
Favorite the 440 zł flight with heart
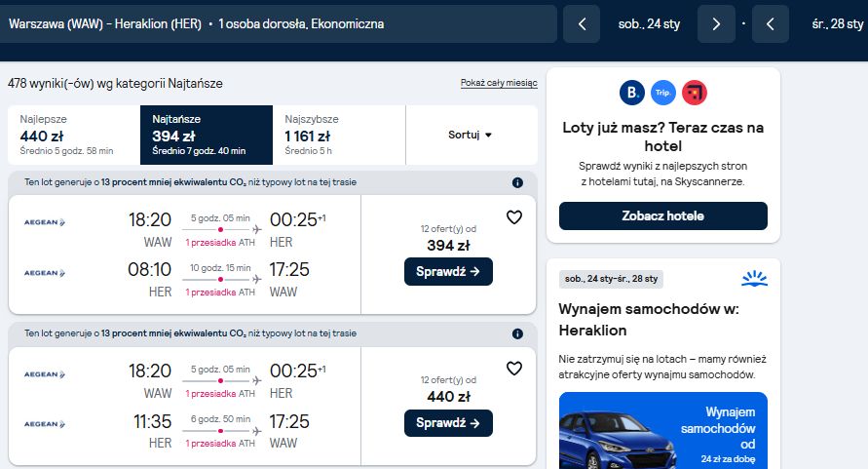point(514,369)
